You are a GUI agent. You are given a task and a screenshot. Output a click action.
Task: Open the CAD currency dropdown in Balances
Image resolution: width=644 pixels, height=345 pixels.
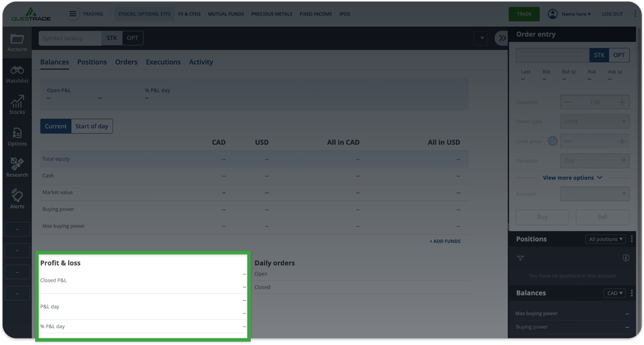(614, 293)
